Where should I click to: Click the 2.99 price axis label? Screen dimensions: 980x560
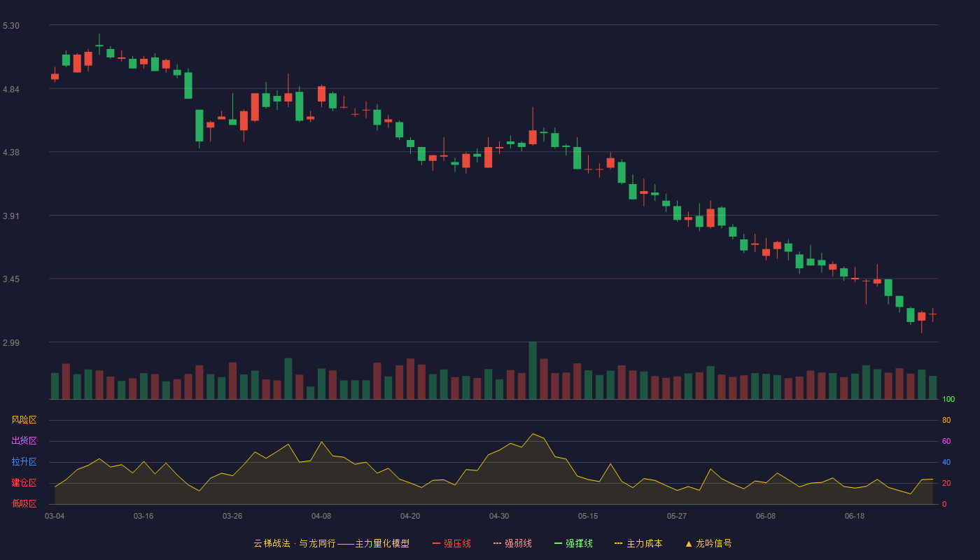click(x=11, y=343)
